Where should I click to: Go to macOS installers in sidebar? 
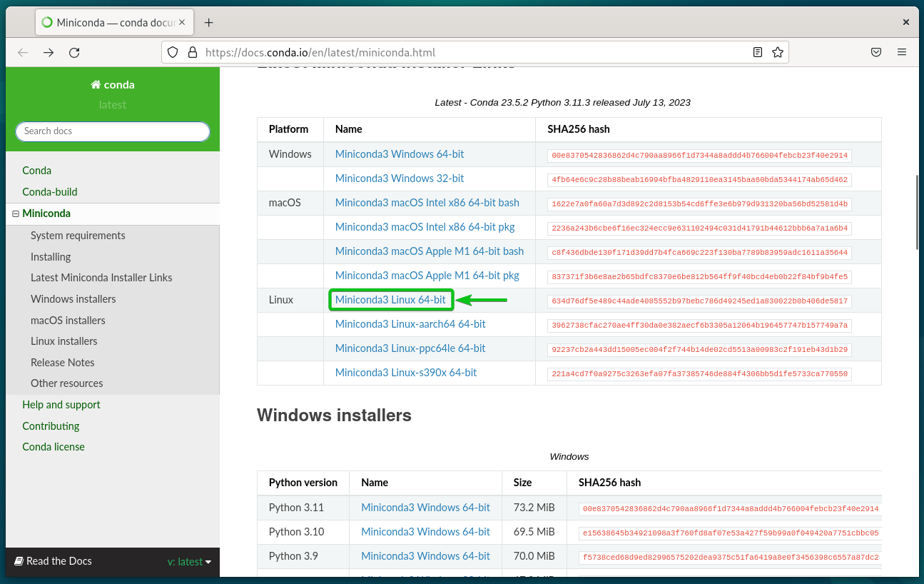(68, 321)
